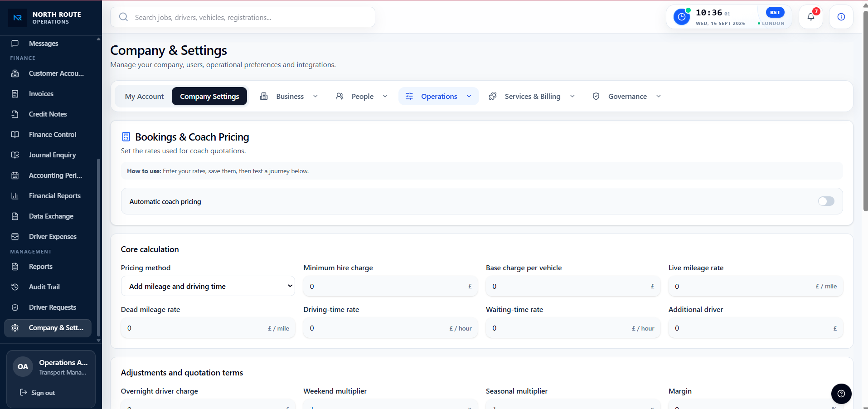This screenshot has height=409, width=868.
Task: Click the Journal Enquiry sidebar icon
Action: [x=15, y=155]
